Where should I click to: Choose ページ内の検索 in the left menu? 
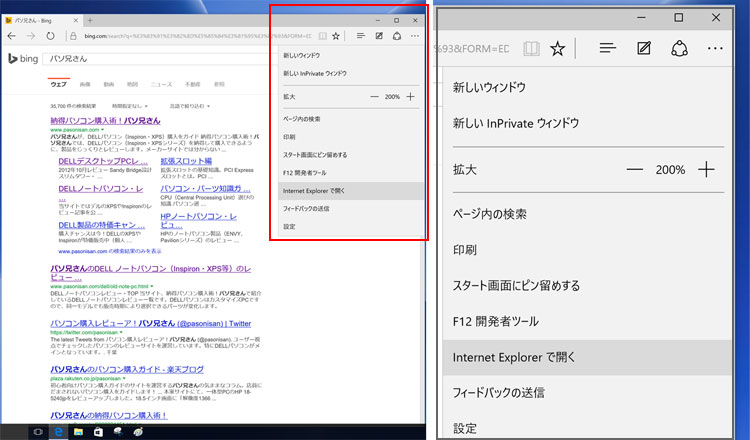point(352,119)
